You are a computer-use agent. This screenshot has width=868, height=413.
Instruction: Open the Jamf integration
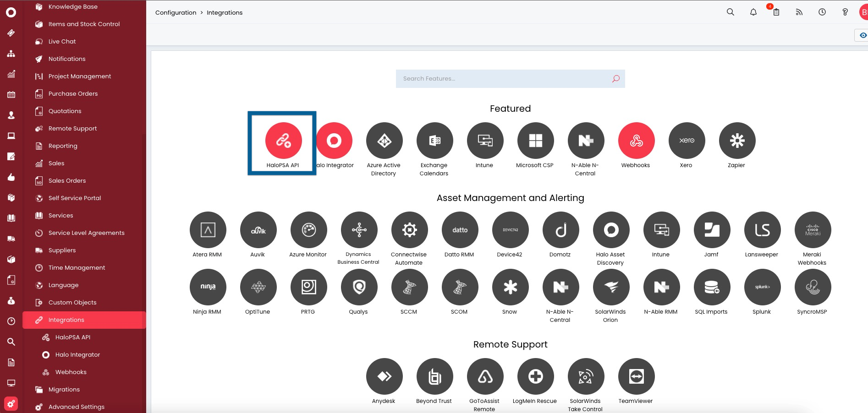pos(712,230)
